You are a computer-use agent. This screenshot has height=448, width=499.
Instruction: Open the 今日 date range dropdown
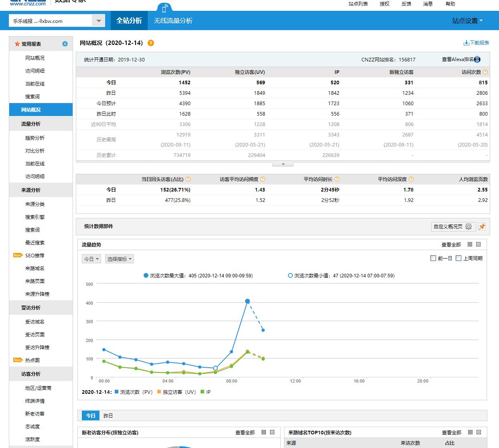[91, 259]
